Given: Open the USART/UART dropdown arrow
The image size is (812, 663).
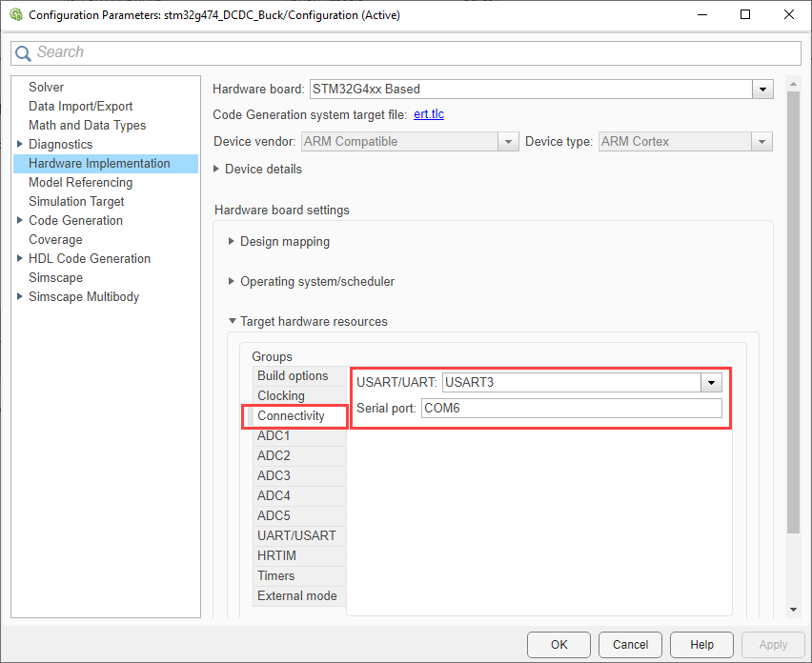Looking at the screenshot, I should (711, 383).
